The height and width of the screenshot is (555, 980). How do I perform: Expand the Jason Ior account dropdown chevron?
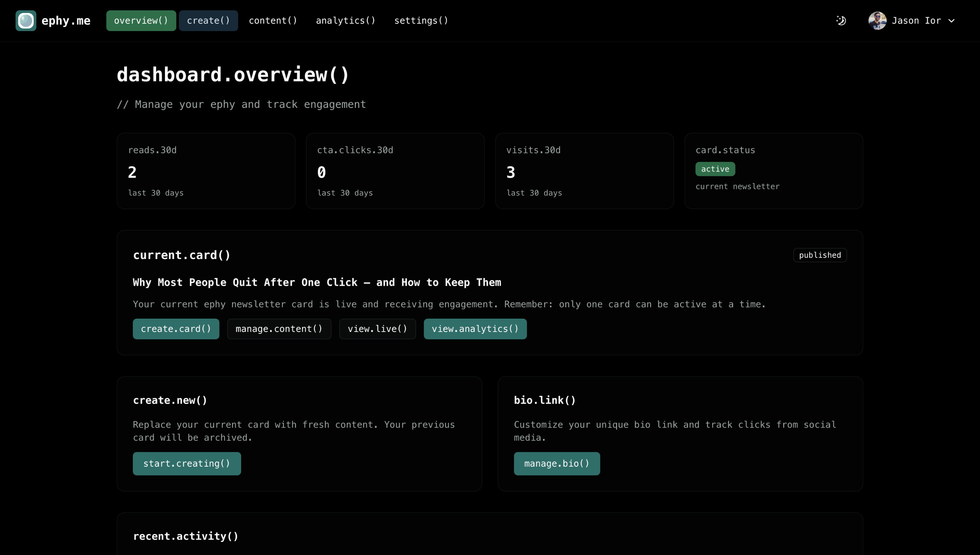tap(952, 21)
